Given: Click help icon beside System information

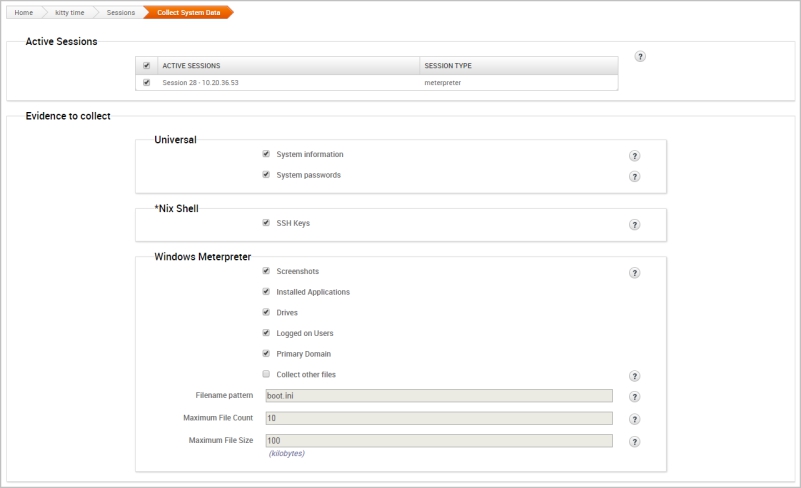Looking at the screenshot, I should pos(634,156).
